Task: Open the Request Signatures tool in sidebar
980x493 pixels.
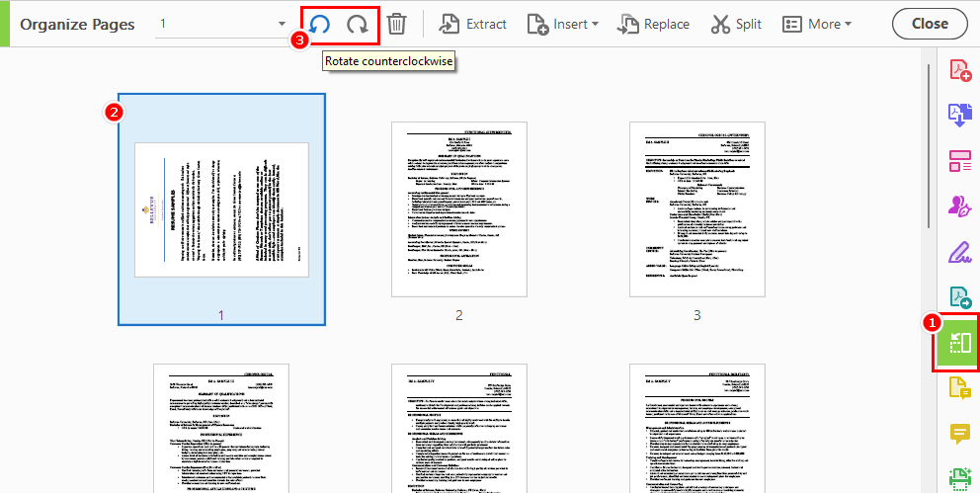Action: (959, 205)
